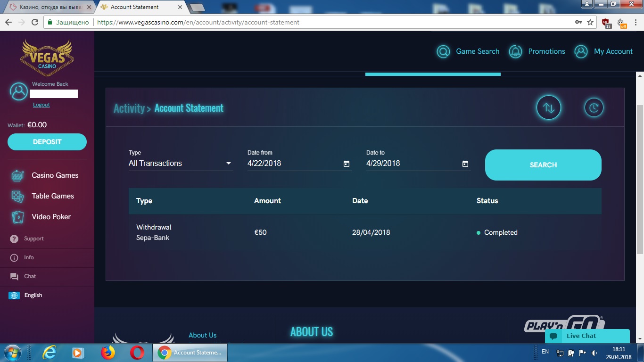Open the Live Chat widget
The width and height of the screenshot is (644, 362).
587,336
